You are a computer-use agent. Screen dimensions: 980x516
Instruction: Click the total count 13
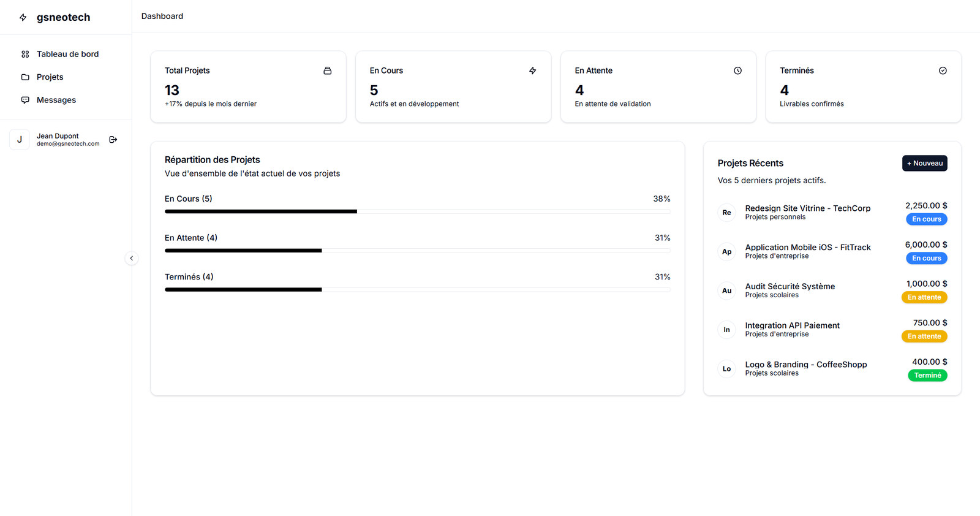click(x=172, y=90)
